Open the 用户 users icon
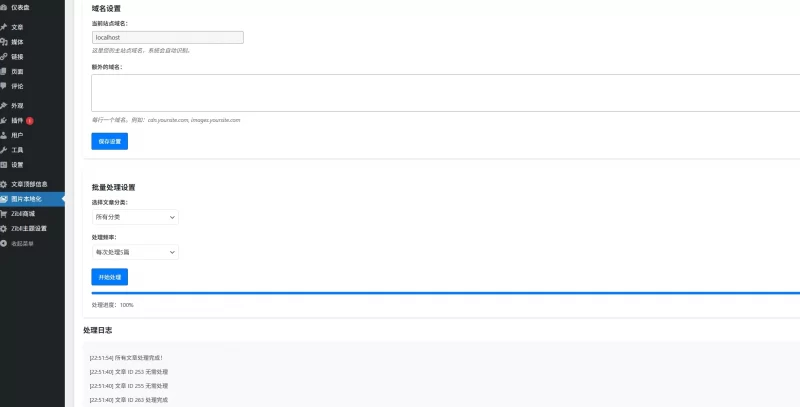 pos(4,135)
